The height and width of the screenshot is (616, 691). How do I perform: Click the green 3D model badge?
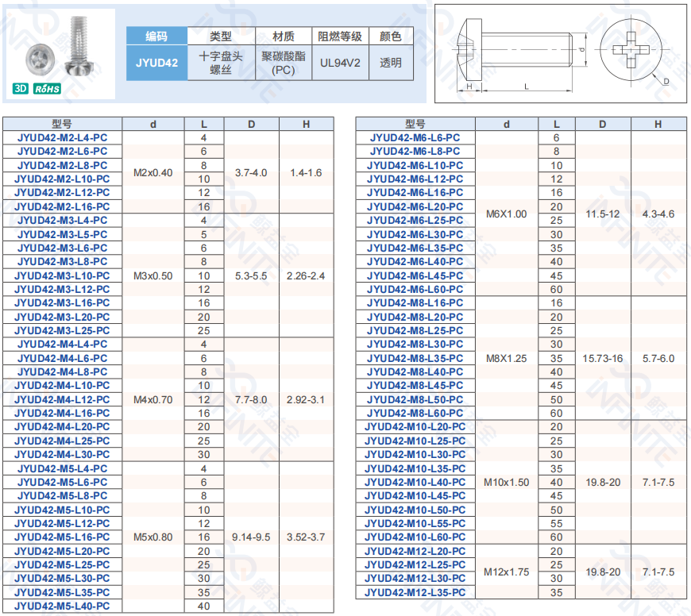pyautogui.click(x=20, y=90)
